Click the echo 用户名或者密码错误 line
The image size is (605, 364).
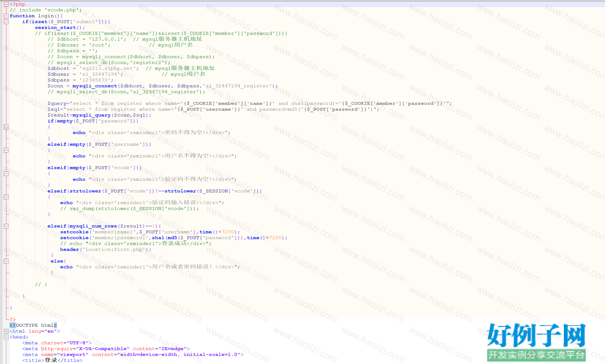pyautogui.click(x=150, y=267)
